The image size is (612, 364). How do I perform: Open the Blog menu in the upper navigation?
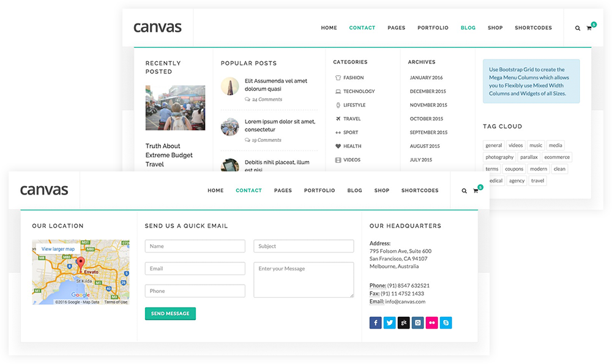pos(468,28)
